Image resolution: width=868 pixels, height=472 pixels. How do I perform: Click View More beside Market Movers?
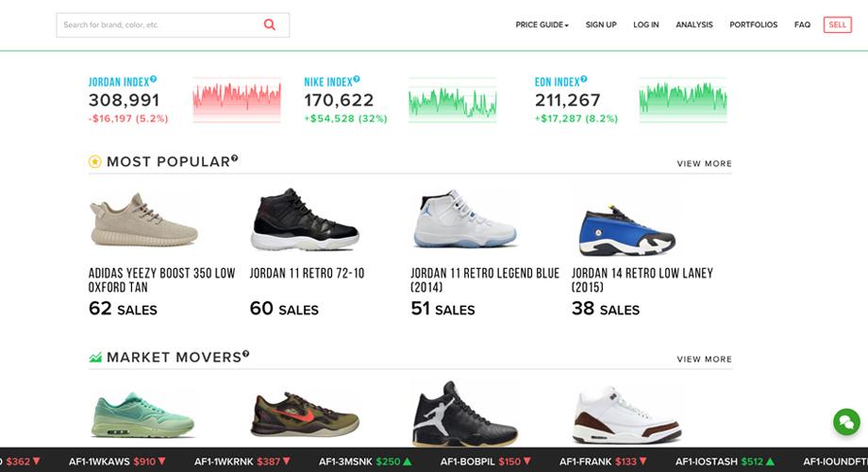click(704, 359)
